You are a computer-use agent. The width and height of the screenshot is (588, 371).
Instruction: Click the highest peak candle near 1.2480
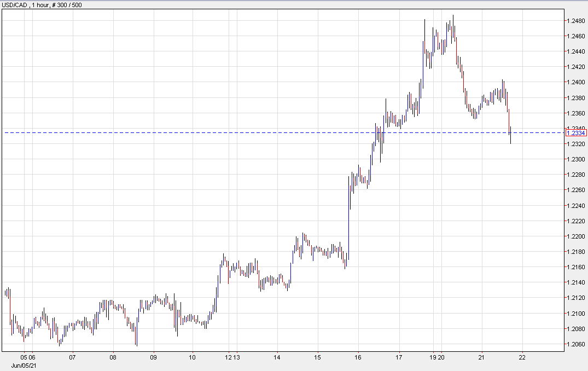tap(453, 27)
